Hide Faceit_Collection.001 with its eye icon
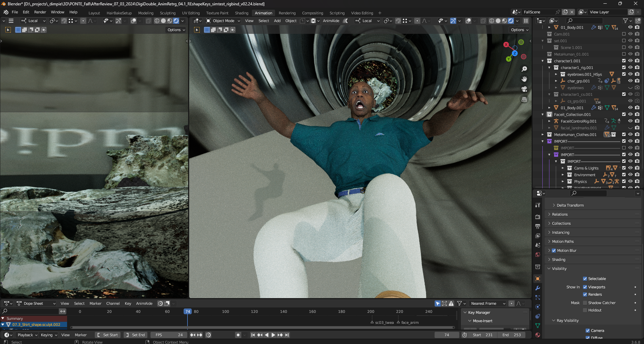The image size is (644, 344). tap(630, 115)
